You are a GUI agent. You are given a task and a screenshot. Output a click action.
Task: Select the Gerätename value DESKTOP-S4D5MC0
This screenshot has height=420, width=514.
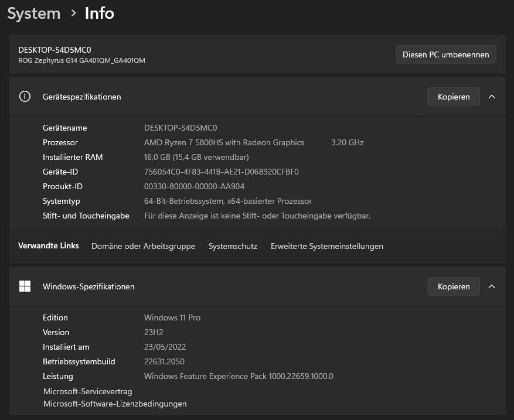181,128
